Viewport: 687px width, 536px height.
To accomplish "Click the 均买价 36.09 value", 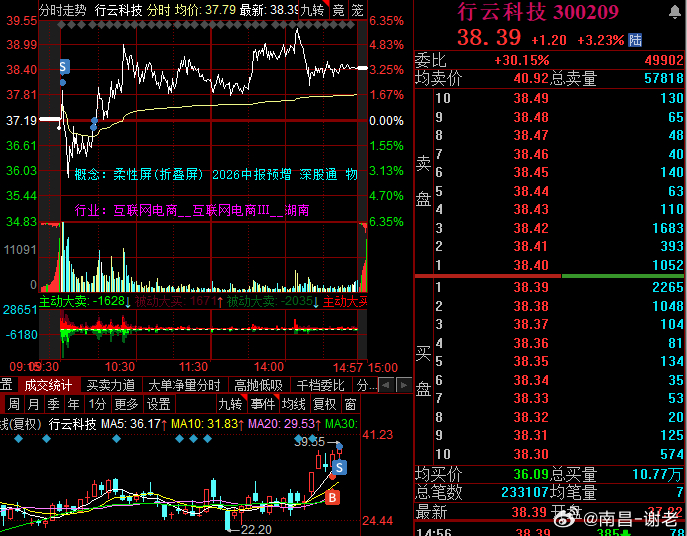I will click(531, 474).
